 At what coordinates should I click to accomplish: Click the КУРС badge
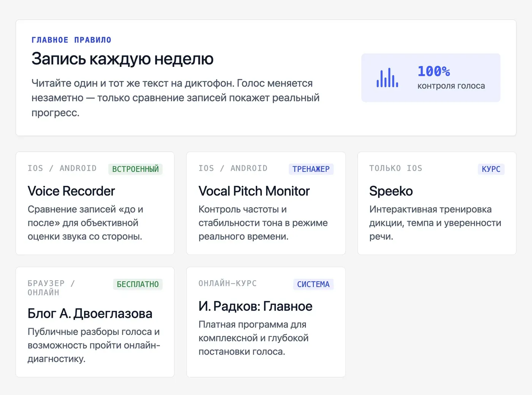tap(491, 169)
